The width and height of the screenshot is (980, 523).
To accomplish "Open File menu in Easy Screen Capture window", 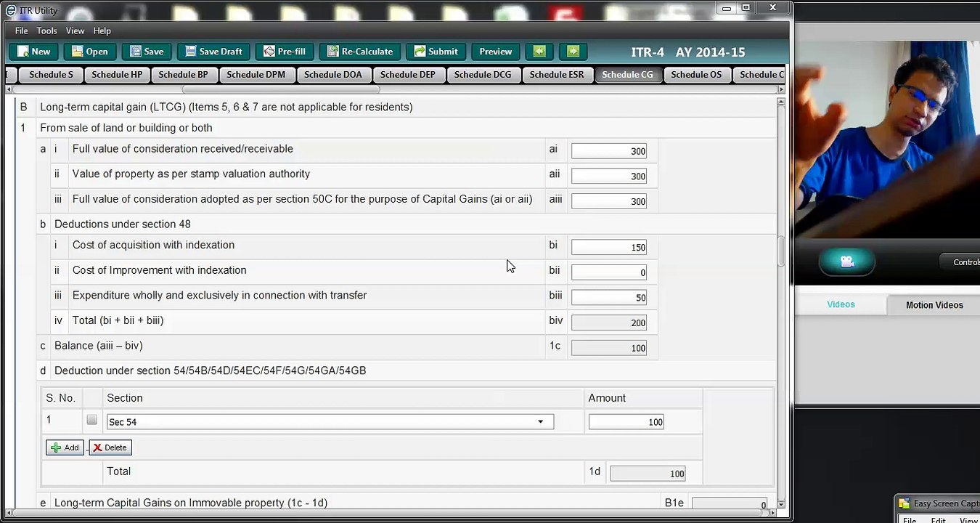I will [x=909, y=520].
